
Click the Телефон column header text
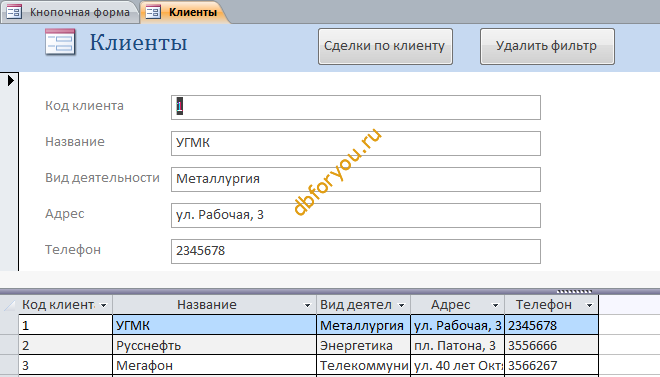[x=543, y=305]
